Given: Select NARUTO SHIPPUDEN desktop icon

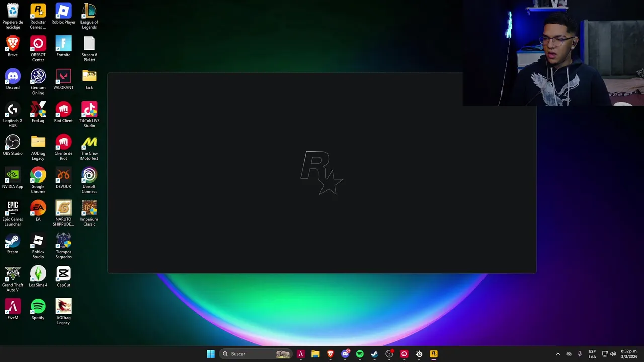Looking at the screenshot, I should [x=63, y=213].
